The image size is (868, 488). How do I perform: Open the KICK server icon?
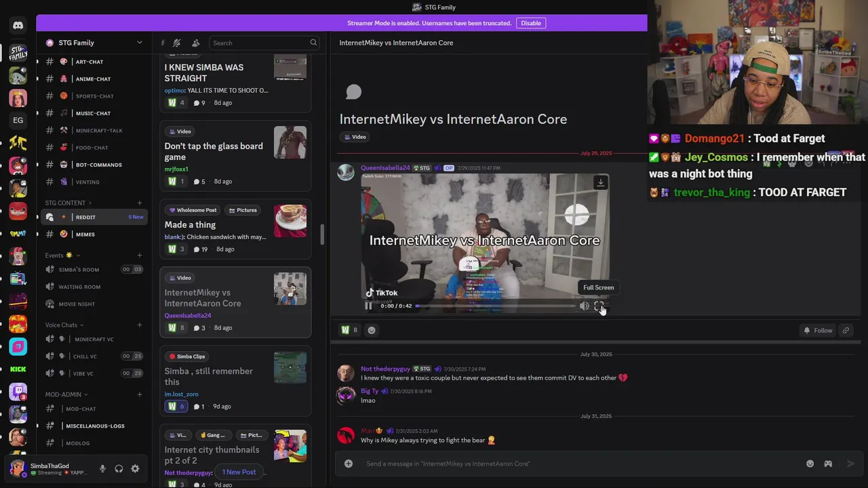pyautogui.click(x=18, y=369)
